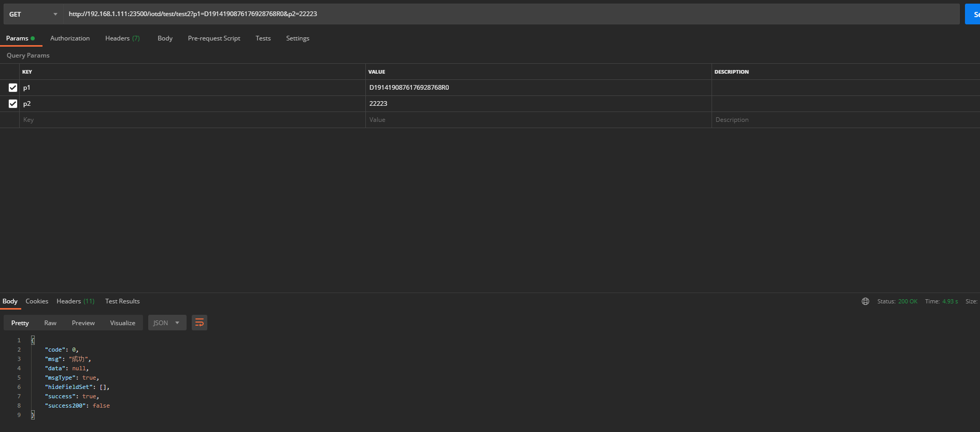Open the Pre-request Script tab
The height and width of the screenshot is (432, 980).
(214, 38)
